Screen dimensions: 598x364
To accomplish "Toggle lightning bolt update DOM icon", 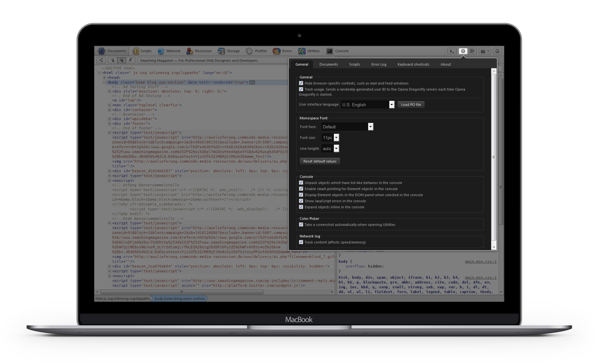I will [x=130, y=60].
